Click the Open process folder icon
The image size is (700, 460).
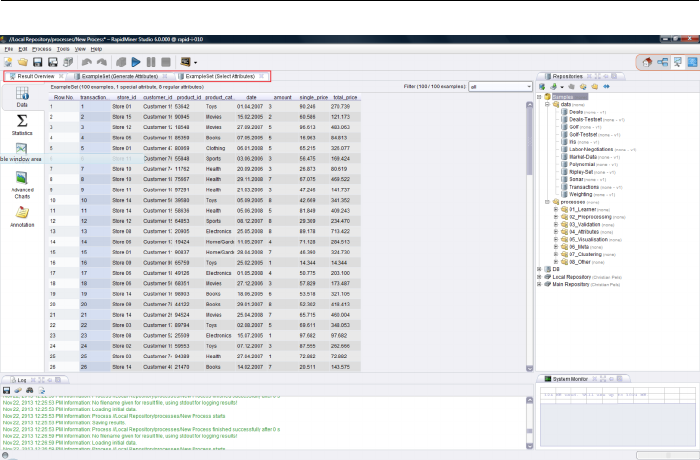tap(23, 62)
